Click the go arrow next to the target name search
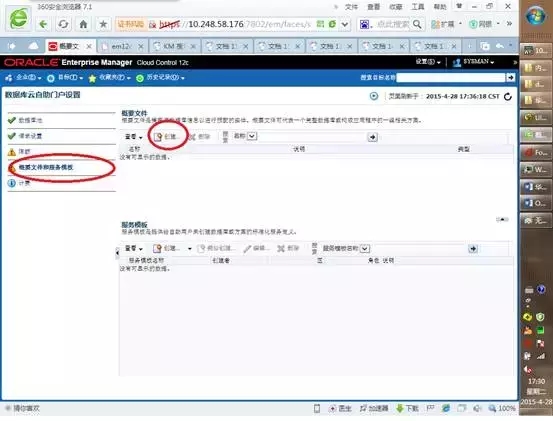553x421 pixels. [x=510, y=78]
